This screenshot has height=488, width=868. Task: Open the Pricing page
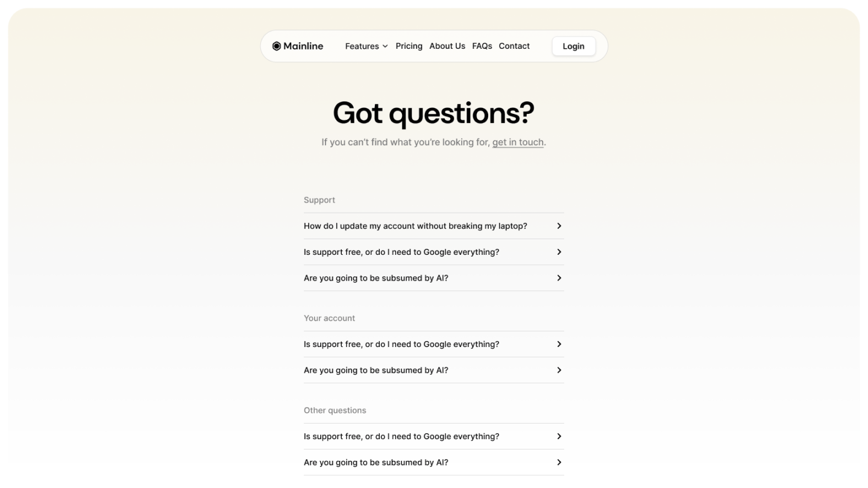pyautogui.click(x=409, y=46)
